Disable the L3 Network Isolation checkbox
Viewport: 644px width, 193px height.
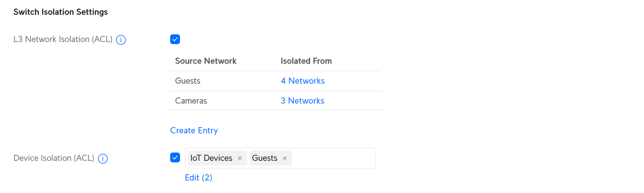click(175, 39)
